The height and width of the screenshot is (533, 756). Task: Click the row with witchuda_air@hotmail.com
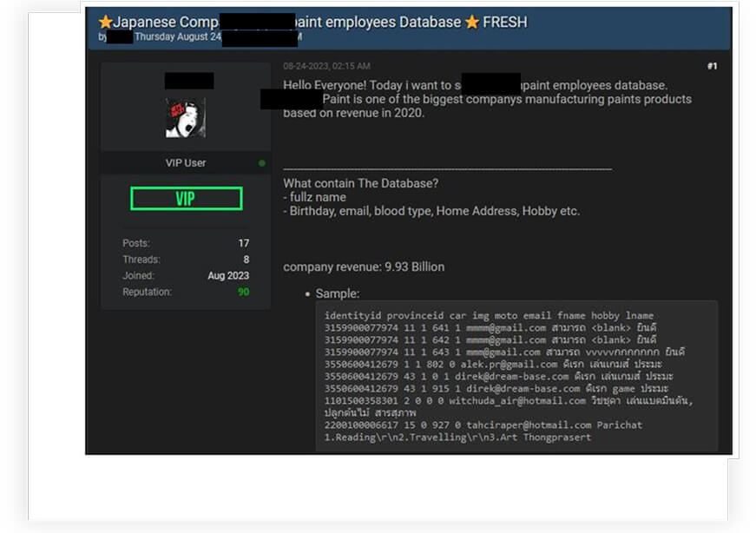[x=509, y=400]
